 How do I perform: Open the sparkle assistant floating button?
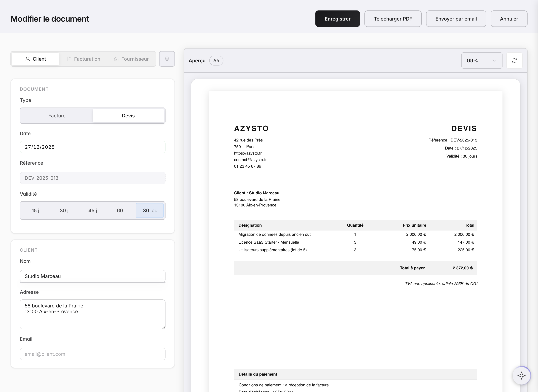[x=521, y=376]
